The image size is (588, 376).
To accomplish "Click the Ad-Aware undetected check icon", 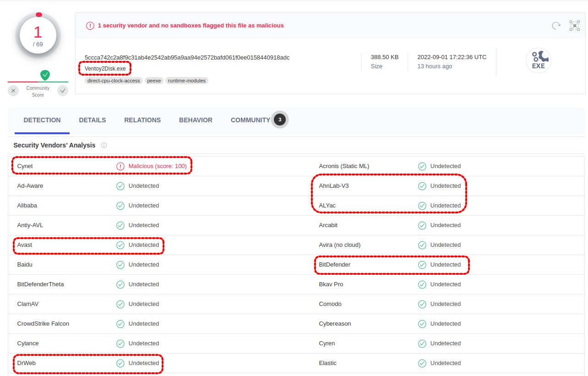I will (120, 186).
